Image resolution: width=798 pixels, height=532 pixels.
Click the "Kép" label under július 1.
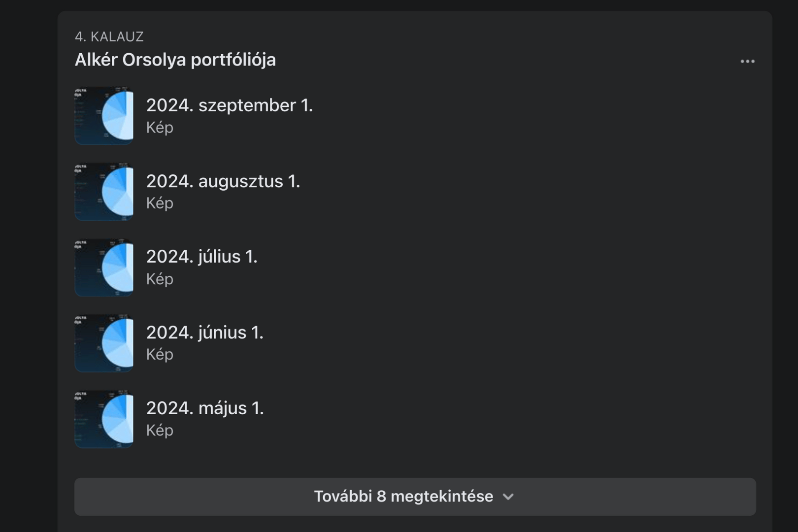tap(160, 279)
